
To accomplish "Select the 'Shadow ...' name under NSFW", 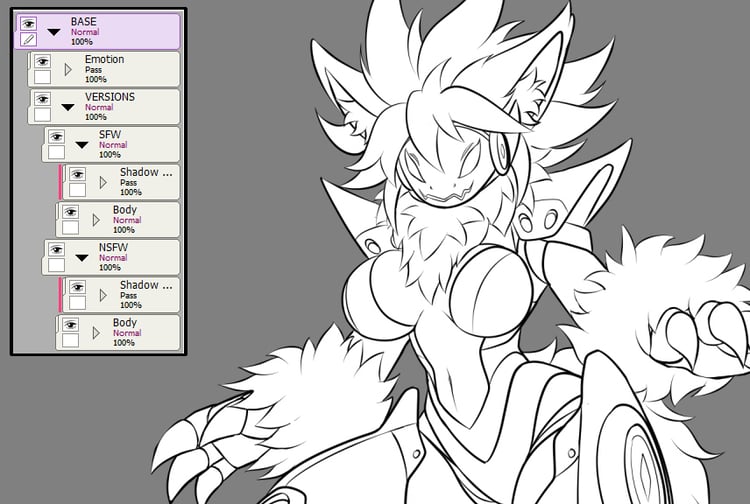I will pyautogui.click(x=146, y=285).
